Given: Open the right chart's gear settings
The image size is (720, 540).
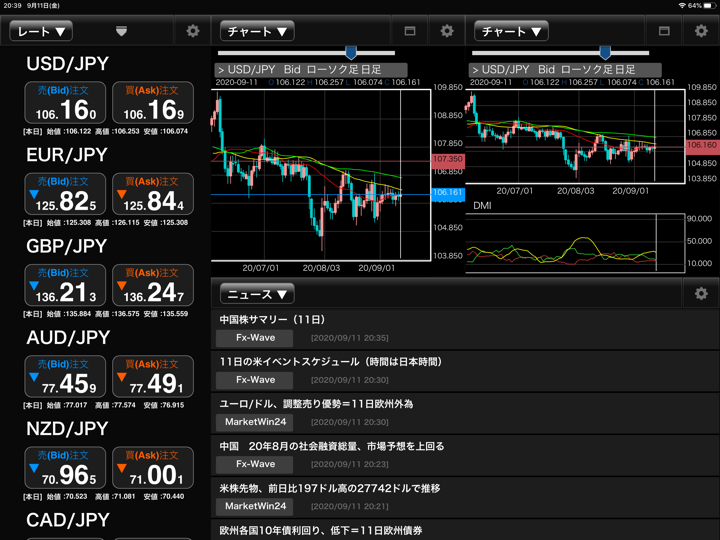Looking at the screenshot, I should click(701, 31).
